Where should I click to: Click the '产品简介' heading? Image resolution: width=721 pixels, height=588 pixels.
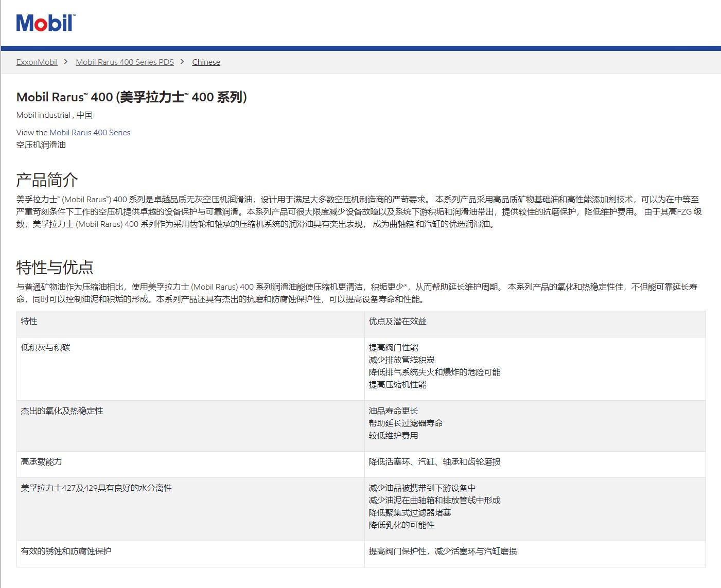47,180
